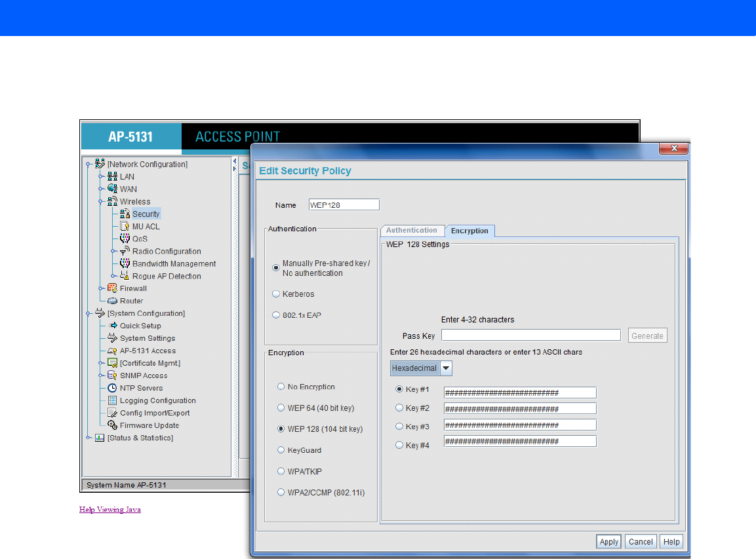Expand the Status & Statistics node

pos(89,438)
